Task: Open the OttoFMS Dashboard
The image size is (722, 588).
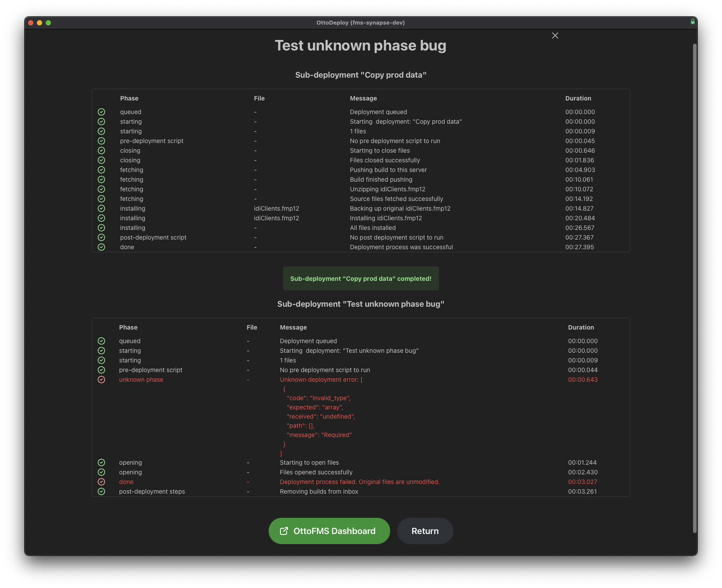Action: click(329, 531)
